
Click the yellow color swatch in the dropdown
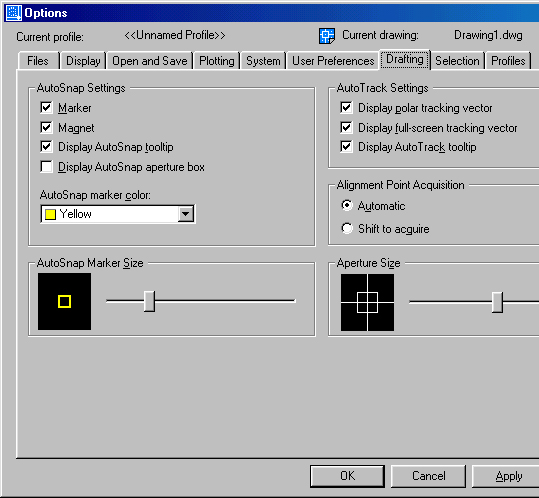[x=51, y=214]
